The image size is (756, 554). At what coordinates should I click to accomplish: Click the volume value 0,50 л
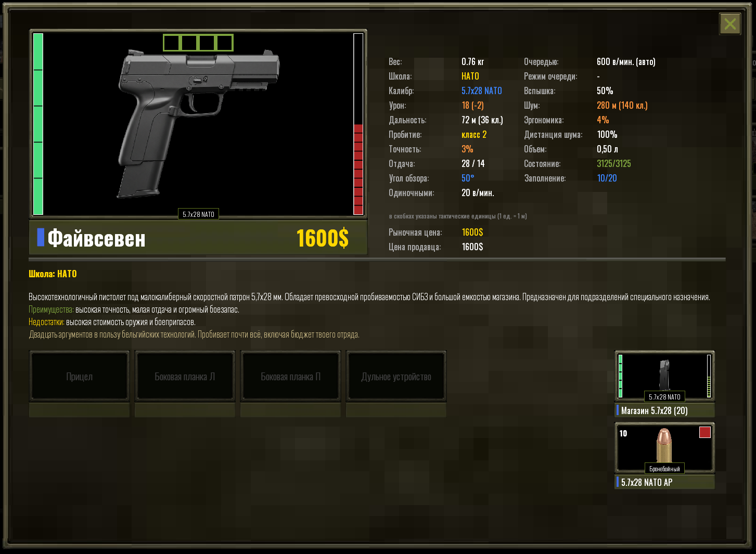click(x=607, y=149)
